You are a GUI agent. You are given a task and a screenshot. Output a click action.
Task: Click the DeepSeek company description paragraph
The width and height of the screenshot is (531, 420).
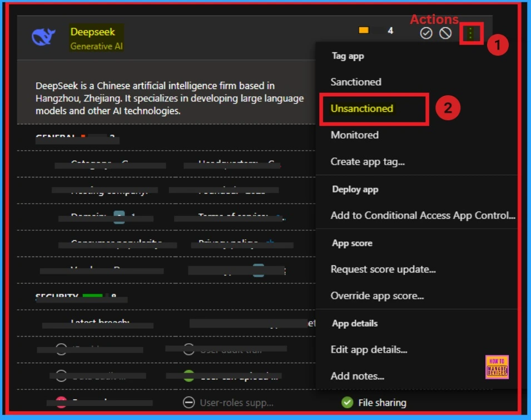pos(170,98)
